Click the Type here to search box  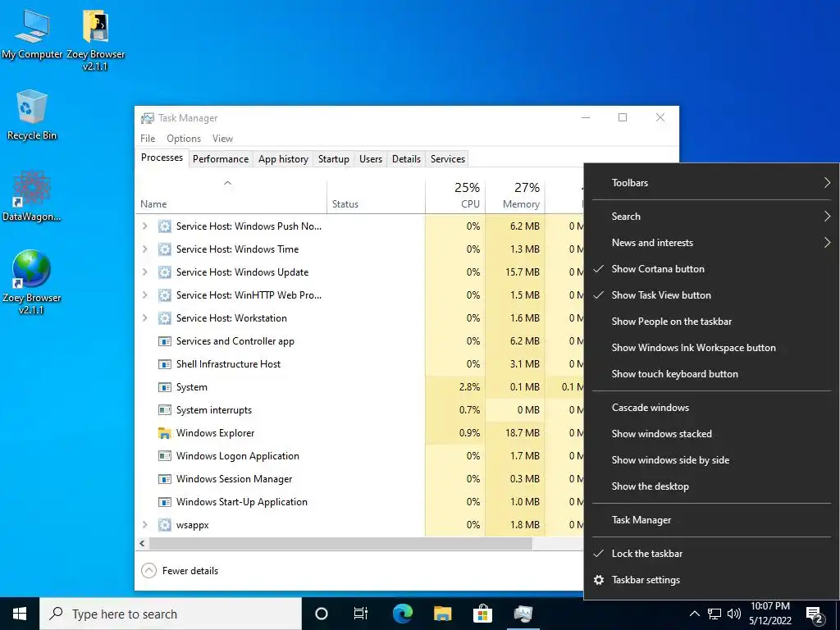tap(171, 614)
